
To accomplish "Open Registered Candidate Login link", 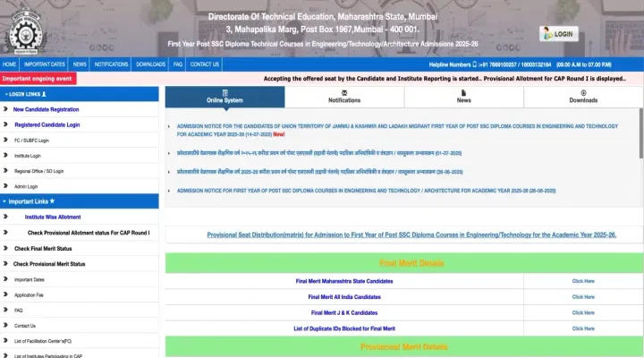I will [47, 124].
